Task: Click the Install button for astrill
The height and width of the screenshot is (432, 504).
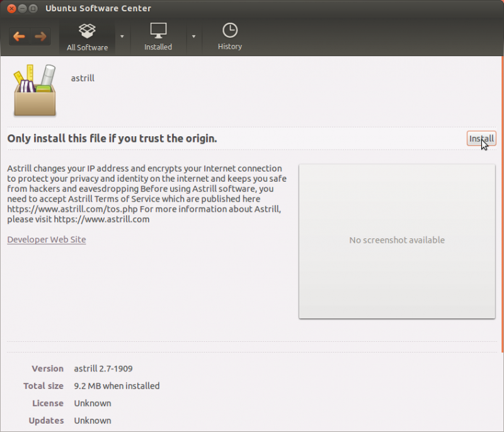Action: tap(481, 139)
